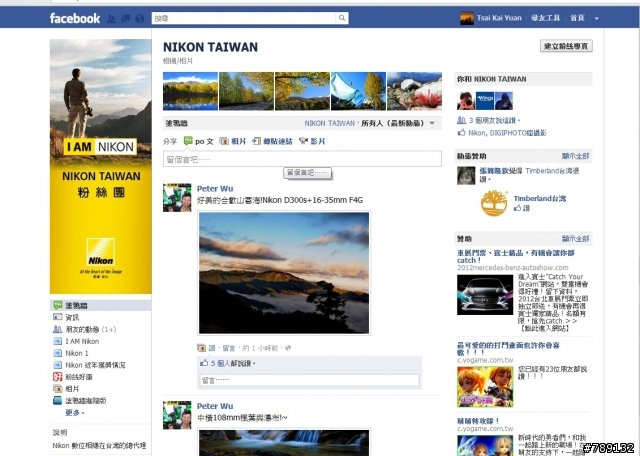
Task: Open notifications globe icon in header
Action: coord(140,18)
